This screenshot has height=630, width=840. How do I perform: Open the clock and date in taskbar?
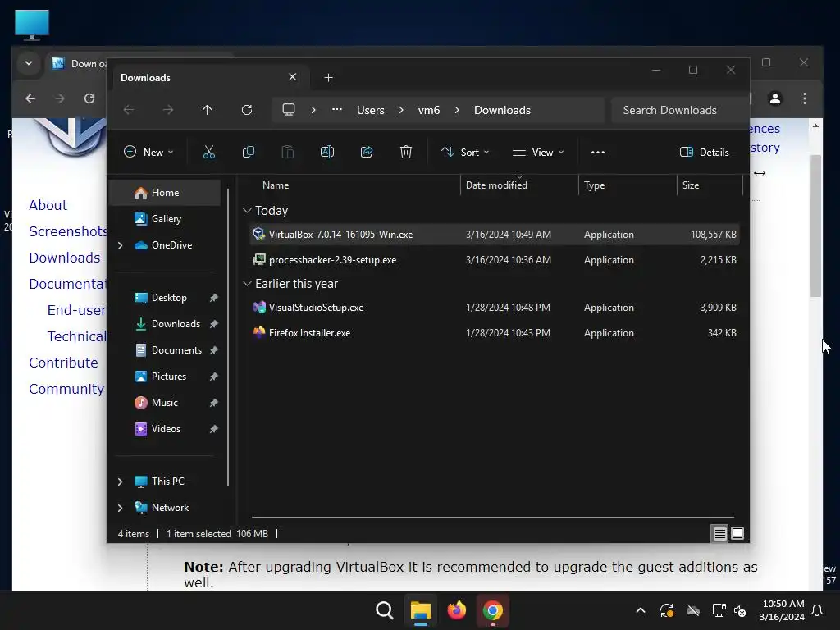pyautogui.click(x=782, y=610)
